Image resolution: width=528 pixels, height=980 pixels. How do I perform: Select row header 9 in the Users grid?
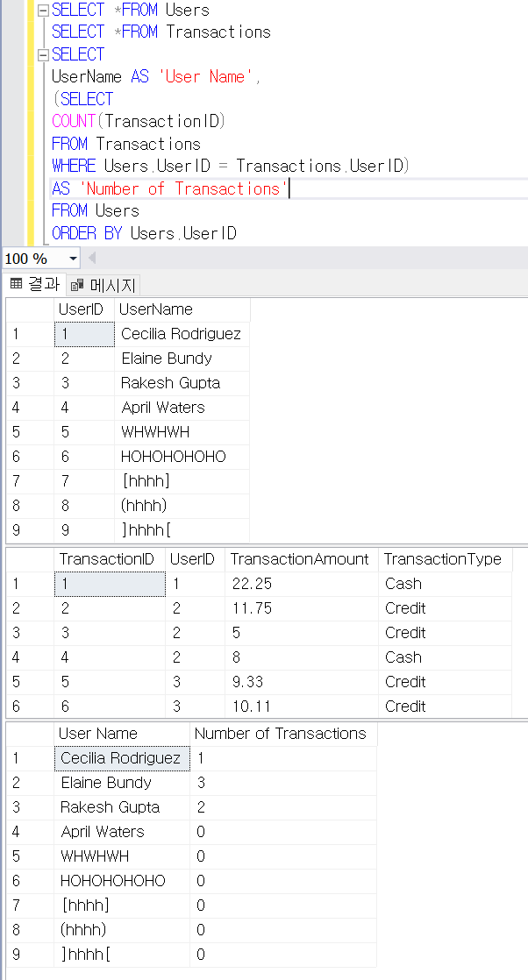tap(30, 530)
